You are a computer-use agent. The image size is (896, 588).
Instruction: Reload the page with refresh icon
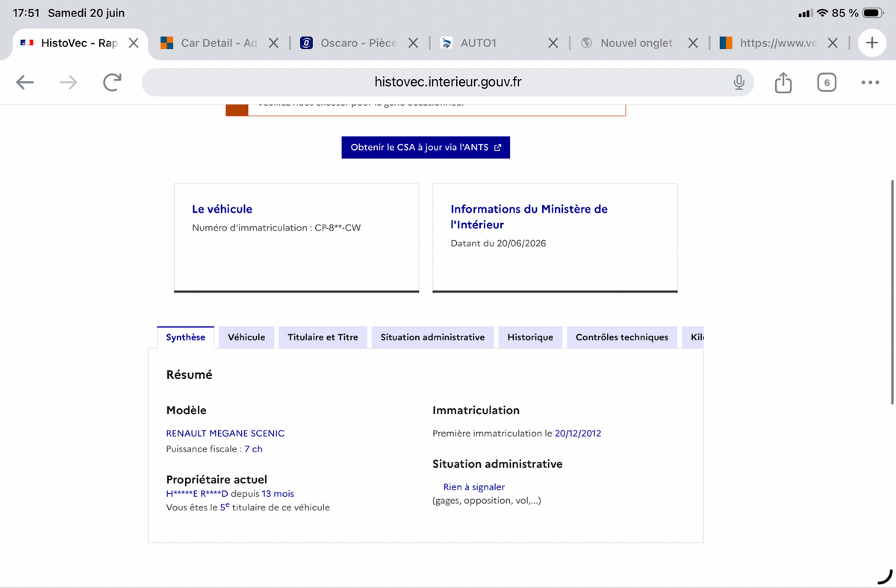coord(112,82)
